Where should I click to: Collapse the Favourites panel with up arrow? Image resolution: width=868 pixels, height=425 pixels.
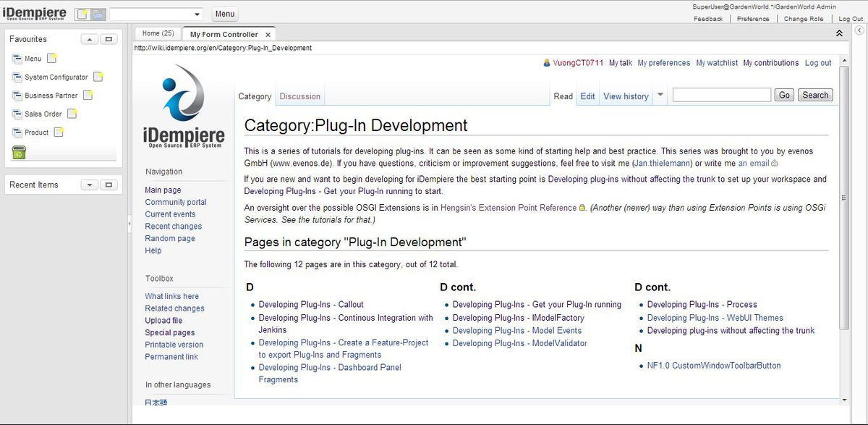tap(88, 39)
